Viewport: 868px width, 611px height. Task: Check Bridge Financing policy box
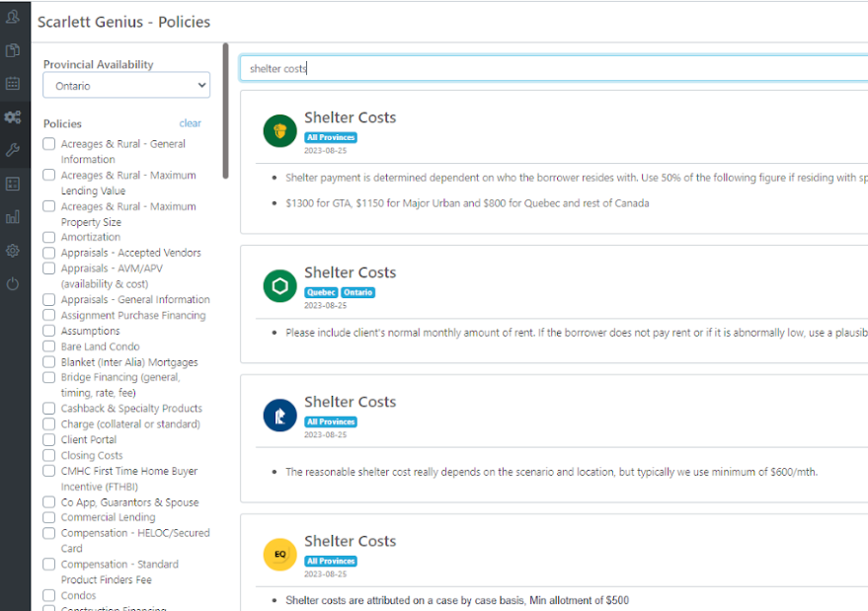pos(49,377)
